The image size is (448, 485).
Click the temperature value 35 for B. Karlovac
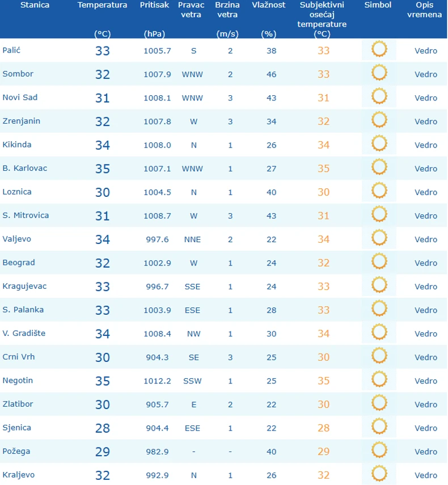click(x=103, y=168)
